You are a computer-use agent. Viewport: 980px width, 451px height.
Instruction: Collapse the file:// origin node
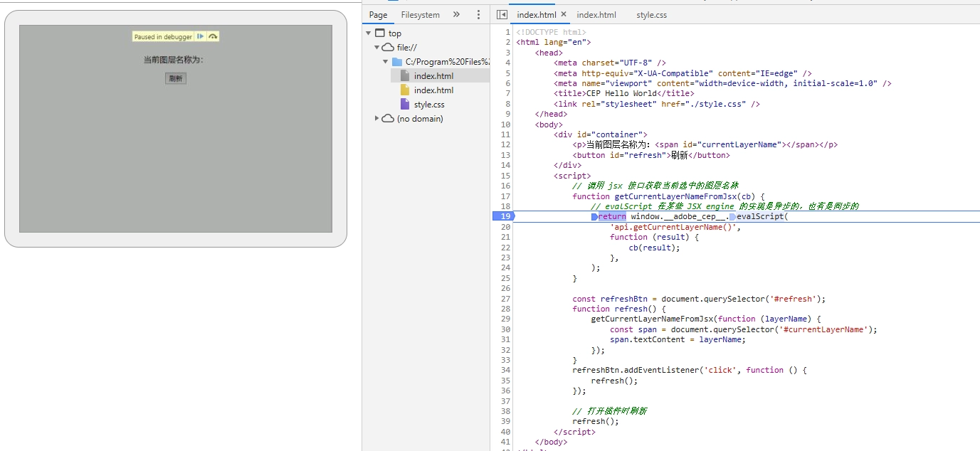coord(376,48)
